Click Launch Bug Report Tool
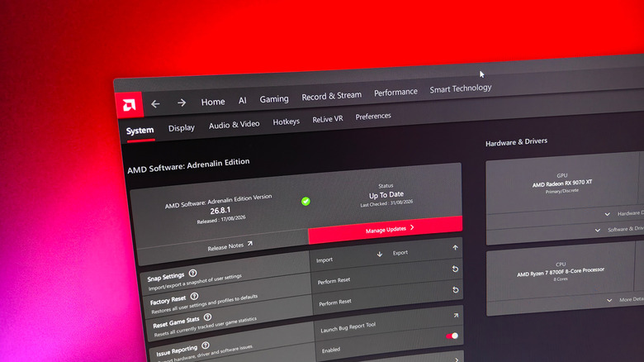Screen dimensions: 644x362 (348, 327)
